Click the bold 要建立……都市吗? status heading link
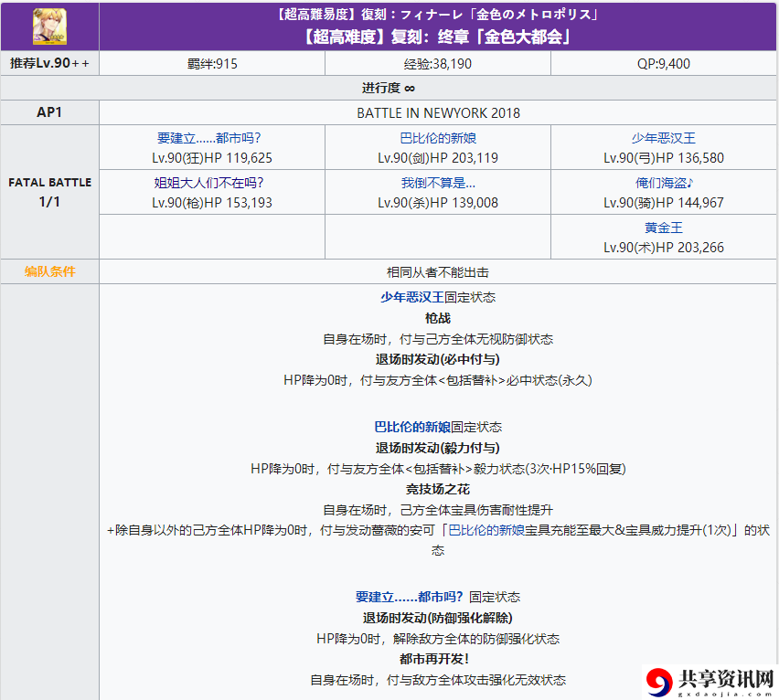This screenshot has width=779, height=700. (x=409, y=597)
